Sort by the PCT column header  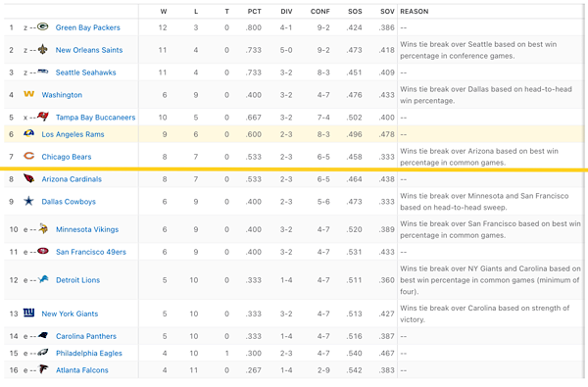[x=254, y=11]
